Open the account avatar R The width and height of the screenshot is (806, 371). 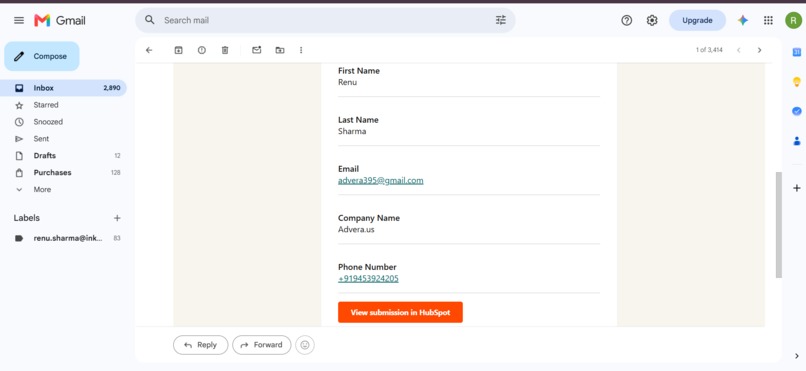[x=793, y=21]
